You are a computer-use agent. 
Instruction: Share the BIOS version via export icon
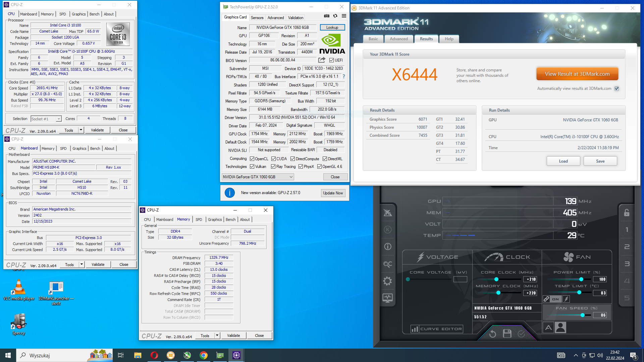(322, 60)
